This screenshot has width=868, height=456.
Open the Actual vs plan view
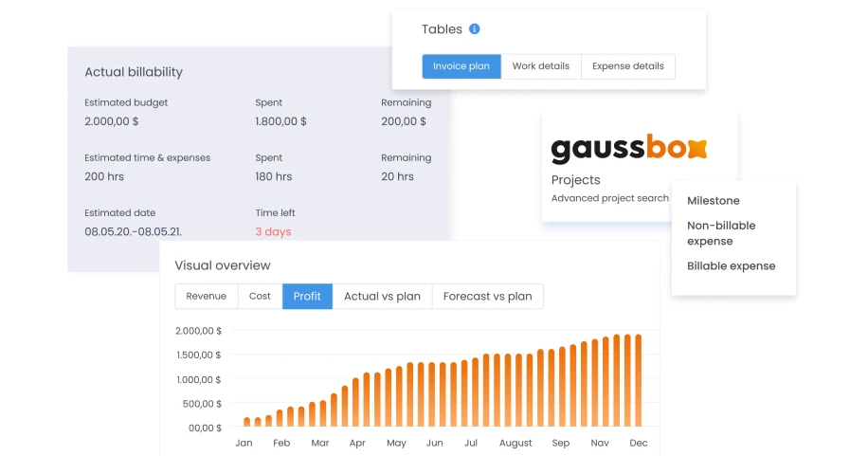(x=382, y=296)
